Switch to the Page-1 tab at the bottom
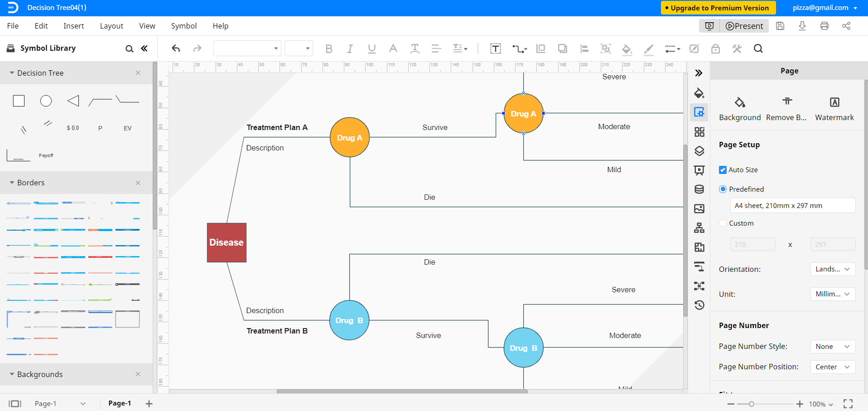The image size is (868, 411). [119, 403]
